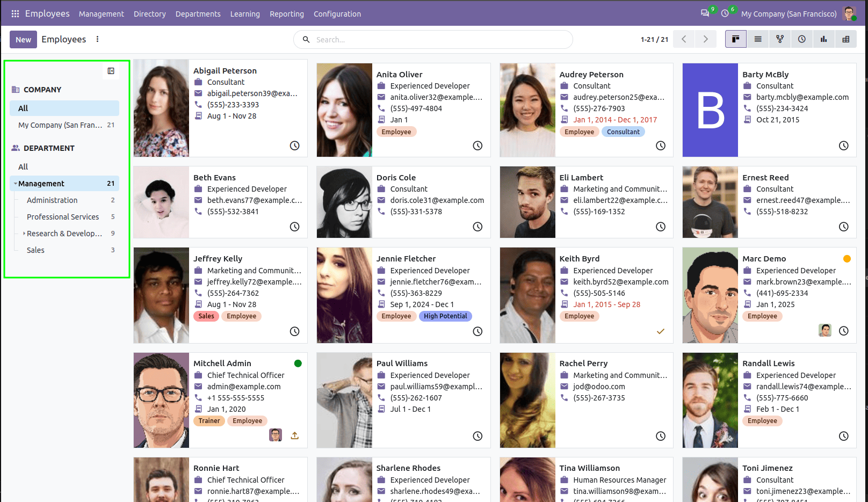Collapse the Management department tree
This screenshot has height=502, width=868.
pyautogui.click(x=15, y=184)
